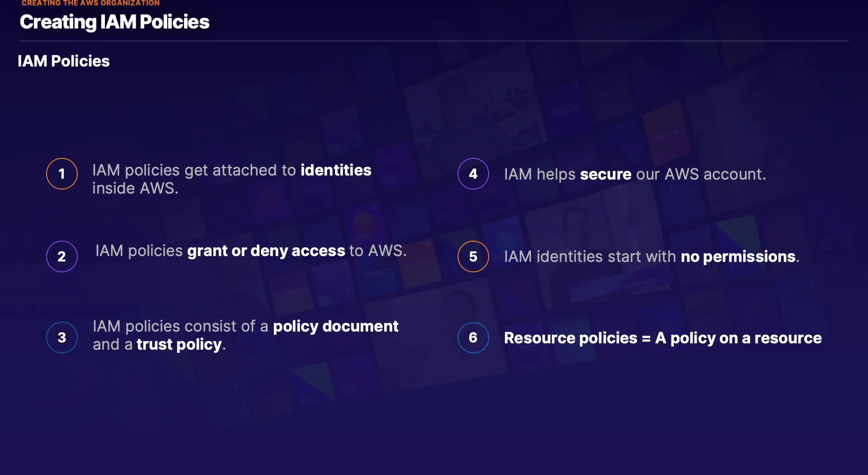Click the horizontal divider under the title
Viewport: 868px width, 475px height.
click(434, 41)
